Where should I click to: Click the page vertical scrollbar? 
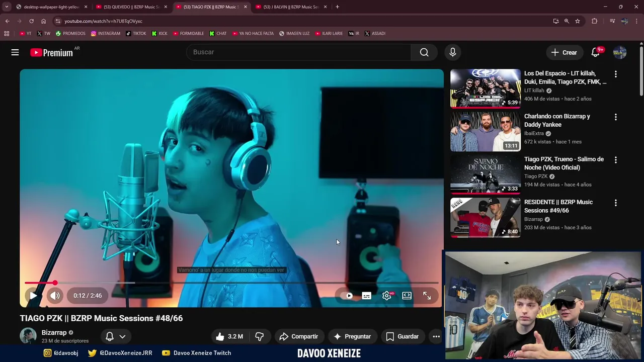pyautogui.click(x=641, y=70)
